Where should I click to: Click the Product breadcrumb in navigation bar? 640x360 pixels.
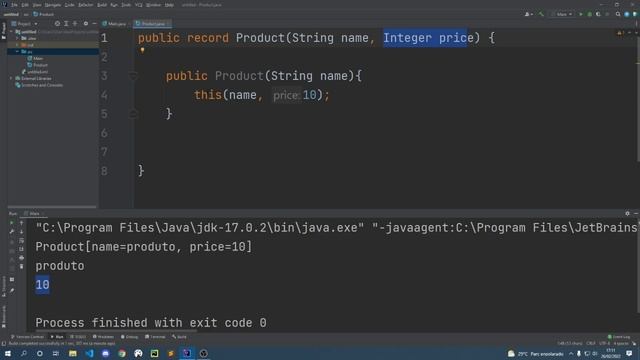[44, 14]
